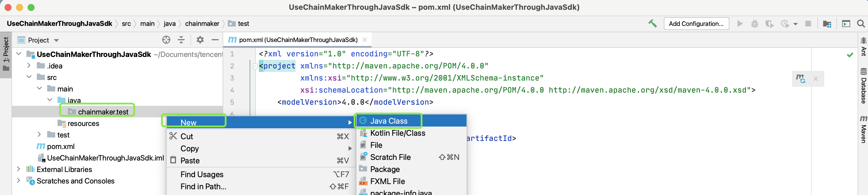Image resolution: width=868 pixels, height=195 pixels.
Task: Toggle the Database tool window
Action: [x=863, y=86]
